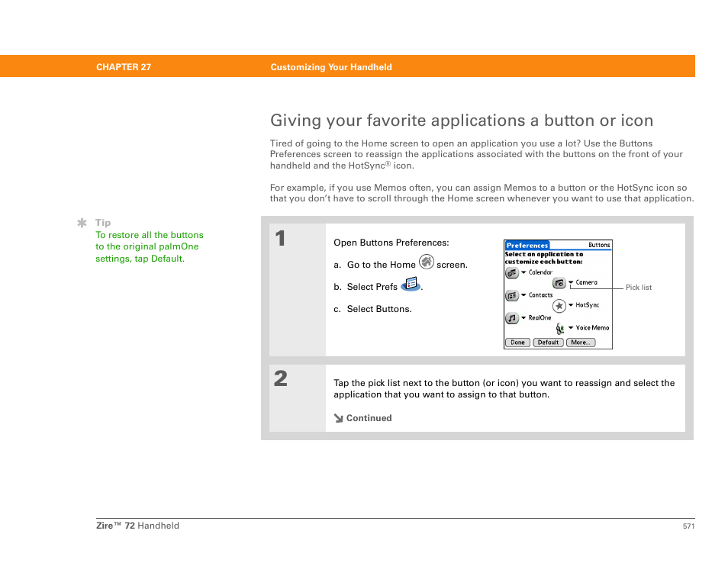This screenshot has height=563, width=728.
Task: Open the Buttons category menu in Preferences
Action: (599, 245)
